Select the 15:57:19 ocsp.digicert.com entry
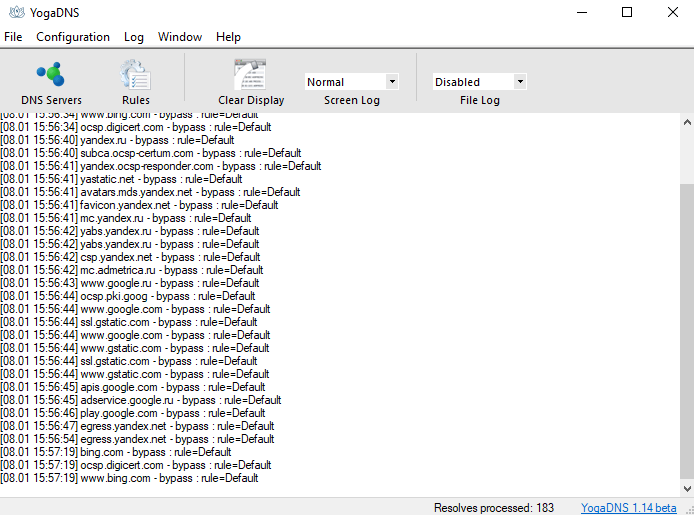 [x=136, y=465]
